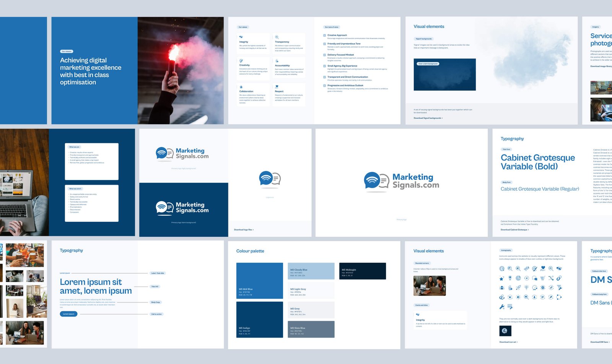Click the people group icon in iconography grid
The width and height of the screenshot is (612, 364).
[502, 288]
